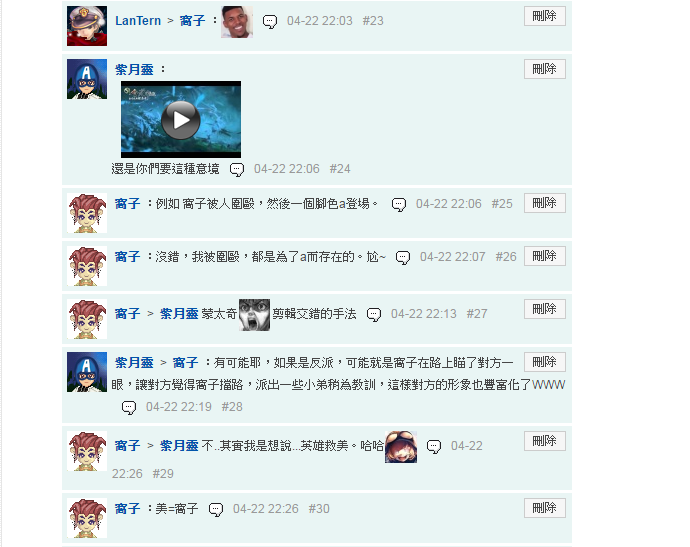Click screaming face sticker in comment #27

tap(254, 315)
